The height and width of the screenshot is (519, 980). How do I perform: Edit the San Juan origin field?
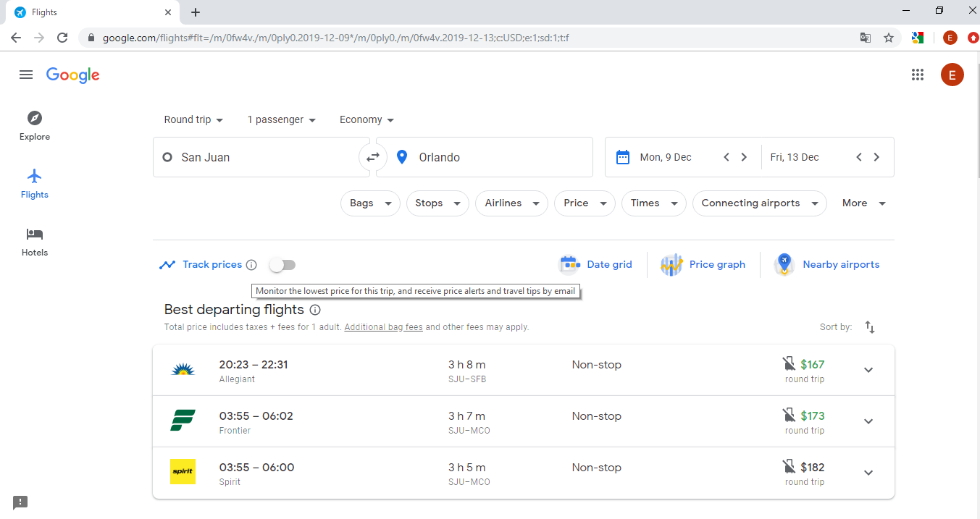point(261,157)
